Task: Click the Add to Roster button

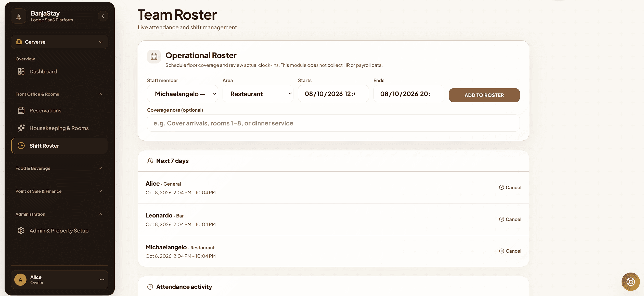Action: [x=484, y=95]
